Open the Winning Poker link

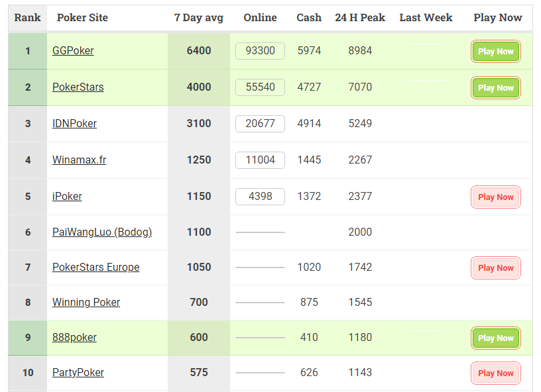[86, 303]
